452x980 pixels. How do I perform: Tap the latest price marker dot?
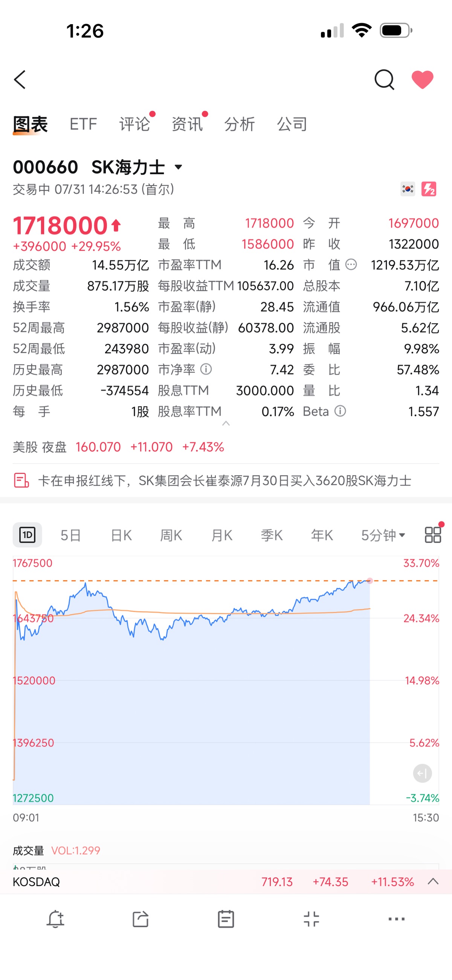click(370, 581)
